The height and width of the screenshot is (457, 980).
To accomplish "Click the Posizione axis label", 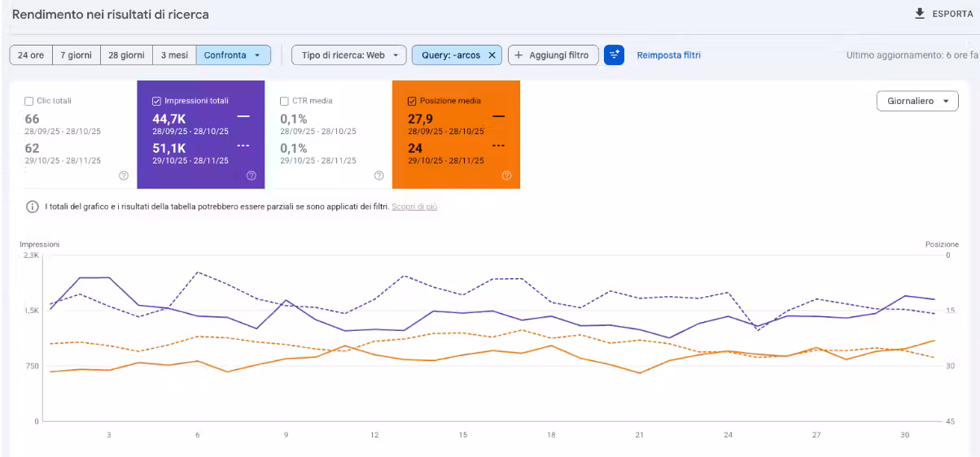I will [943, 244].
